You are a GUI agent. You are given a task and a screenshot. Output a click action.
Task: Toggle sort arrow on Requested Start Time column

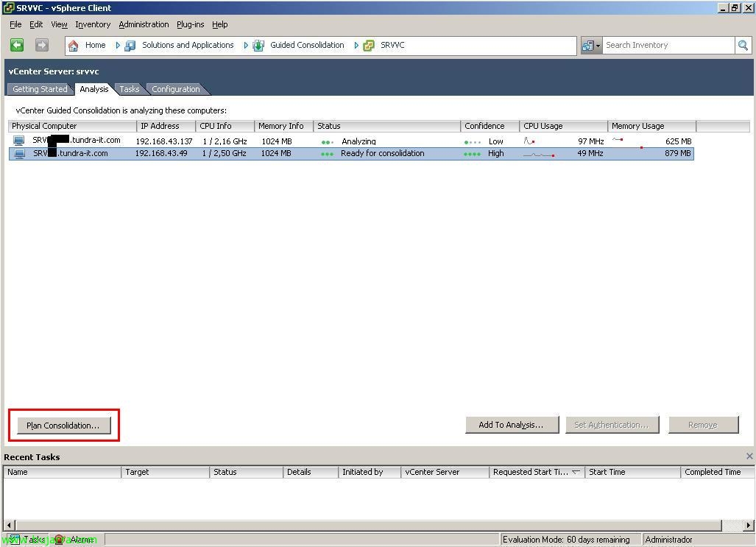(576, 472)
